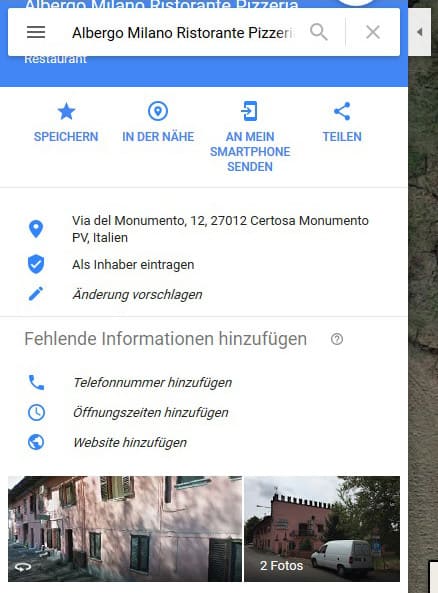This screenshot has height=593, width=438.
Task: Save place with star Speichern
Action: pyautogui.click(x=66, y=122)
